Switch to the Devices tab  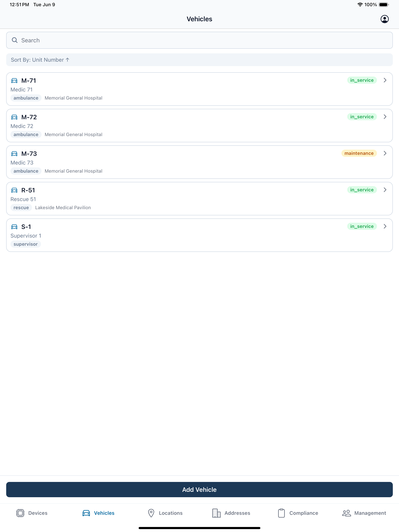pos(32,513)
